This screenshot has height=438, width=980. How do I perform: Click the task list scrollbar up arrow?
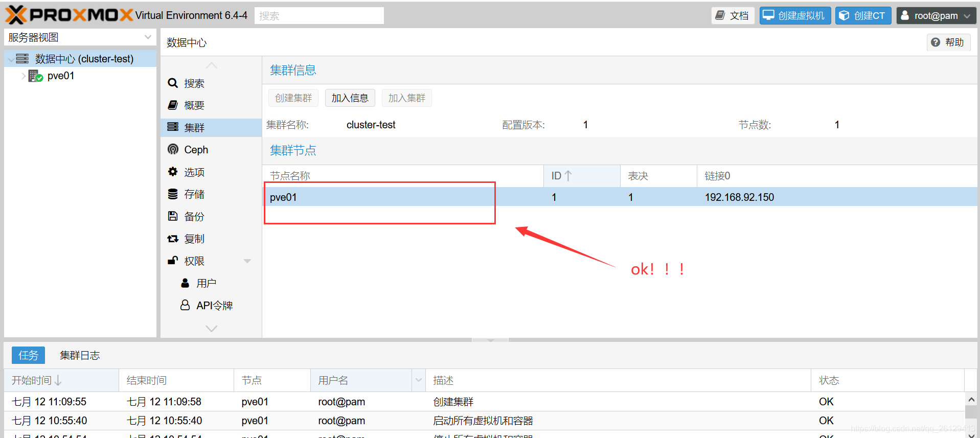(x=971, y=400)
